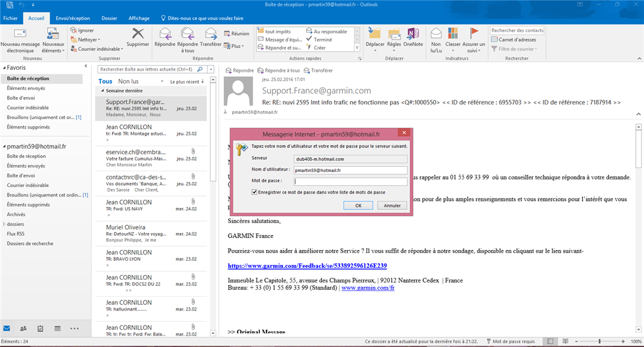Click the ribbon Répondre button
The image size is (644, 347).
pyautogui.click(x=165, y=38)
